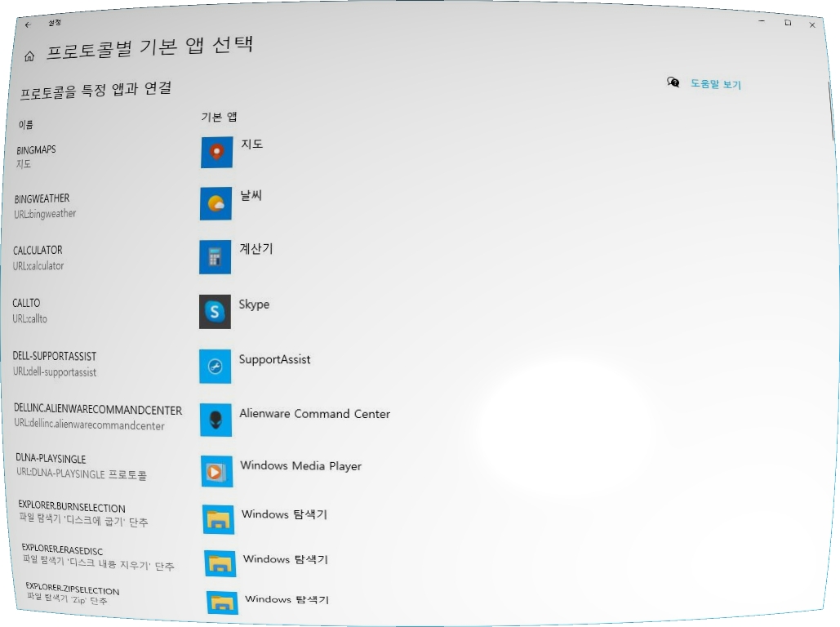The width and height of the screenshot is (840, 627).
Task: Select the SupportAssist app name
Action: [274, 359]
